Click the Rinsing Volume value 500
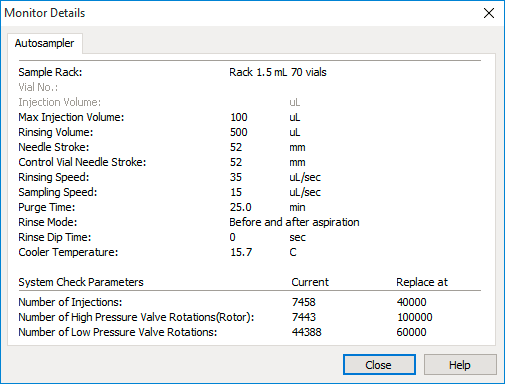505x384 pixels. tap(239, 132)
